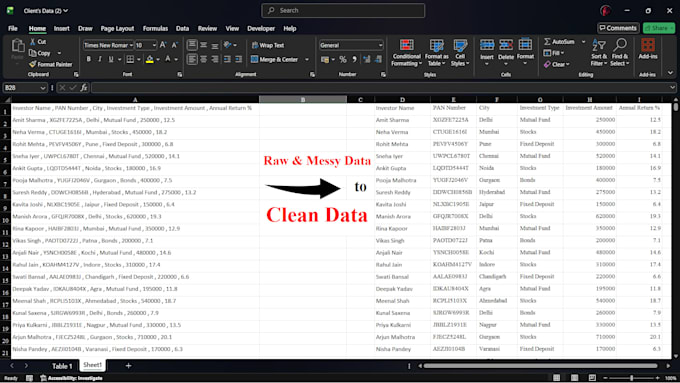Click the Decrease Decimal icon
The height and width of the screenshot is (383, 680).
point(379,59)
